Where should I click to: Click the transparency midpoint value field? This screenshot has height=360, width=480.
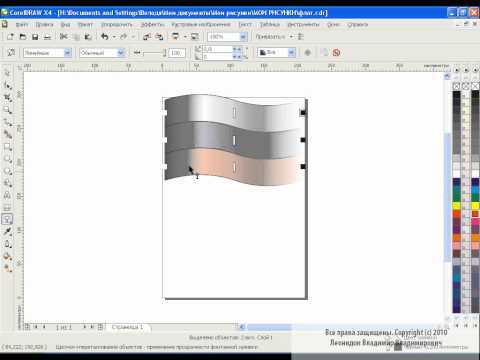point(177,53)
